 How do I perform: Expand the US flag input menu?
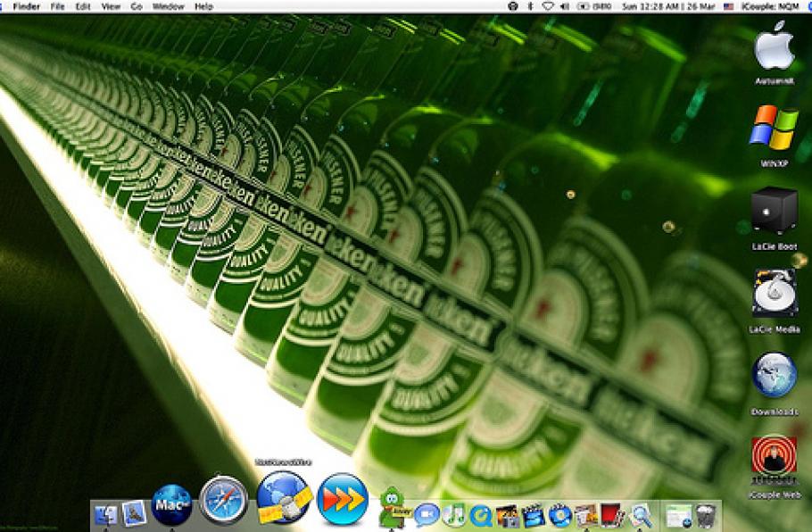click(729, 6)
